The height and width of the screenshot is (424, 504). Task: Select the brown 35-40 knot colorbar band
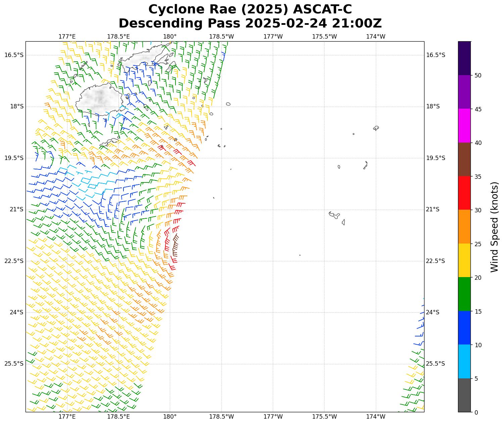coord(464,159)
